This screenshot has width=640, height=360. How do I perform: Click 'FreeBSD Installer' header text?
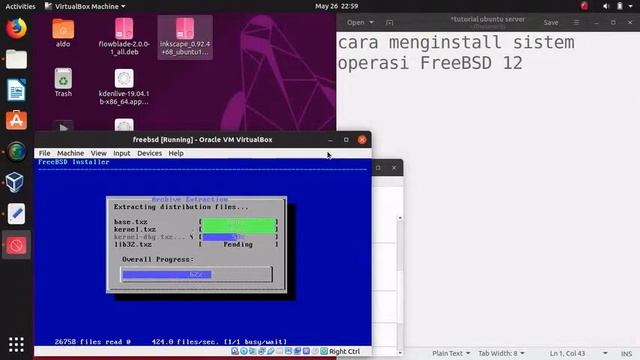pyautogui.click(x=73, y=162)
